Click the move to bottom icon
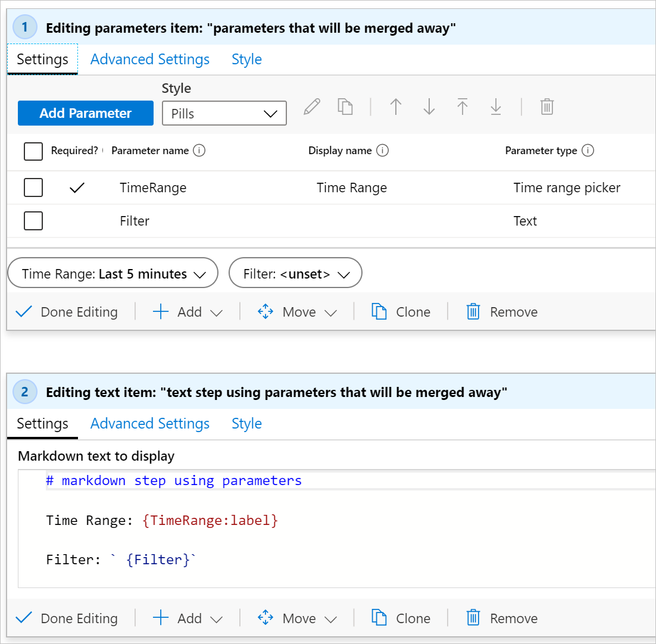 coord(496,107)
